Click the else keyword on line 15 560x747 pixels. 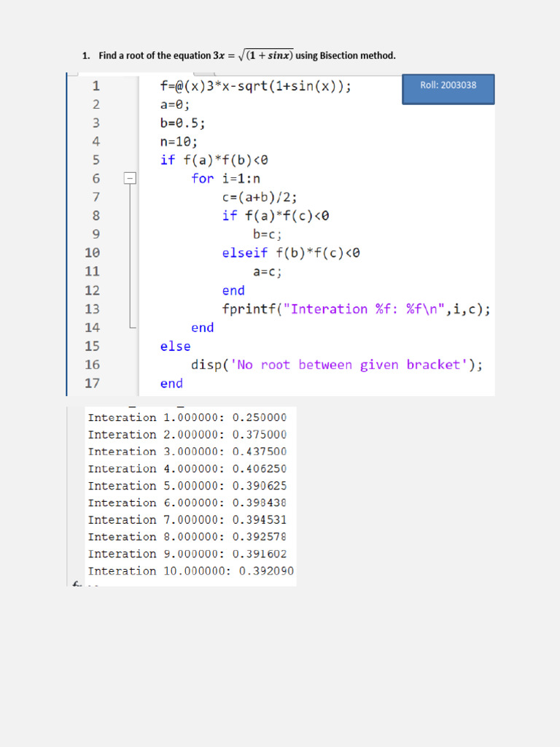click(x=175, y=347)
